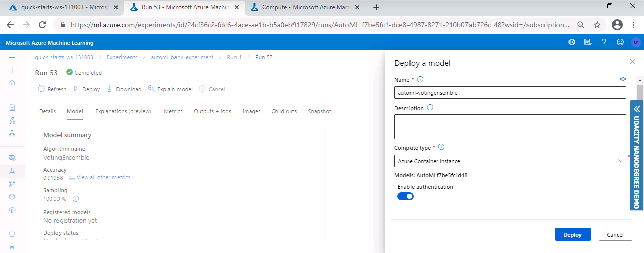Select Experiments flask icon in sidebar

tap(12, 171)
